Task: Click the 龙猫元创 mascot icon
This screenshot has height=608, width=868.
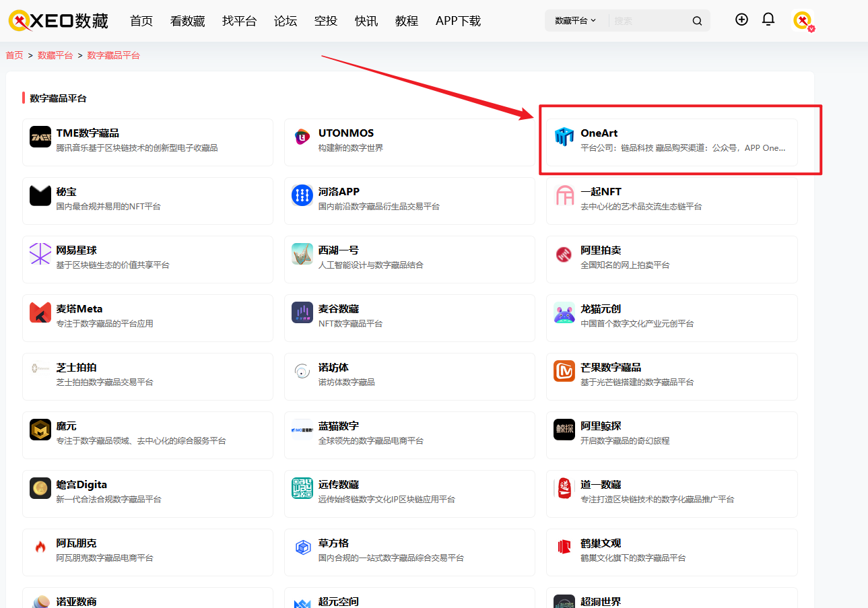Action: coord(564,312)
